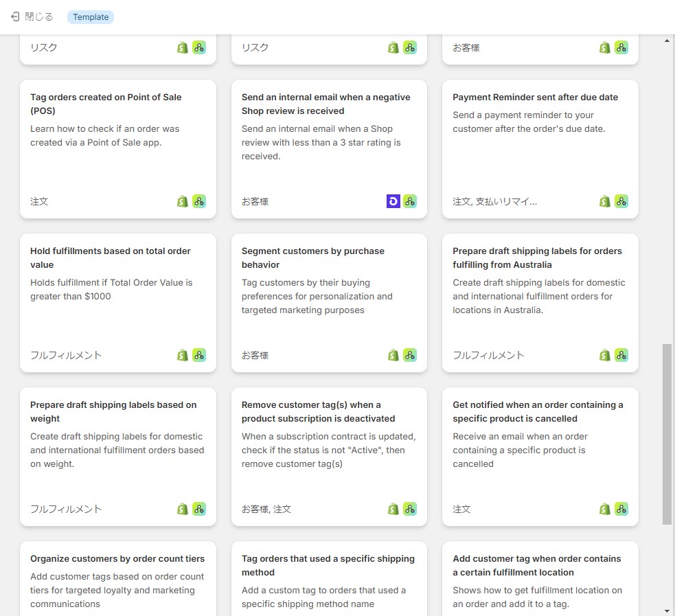675x616 pixels.
Task: Click 'Learn how to check if an order' description
Action: click(x=104, y=135)
